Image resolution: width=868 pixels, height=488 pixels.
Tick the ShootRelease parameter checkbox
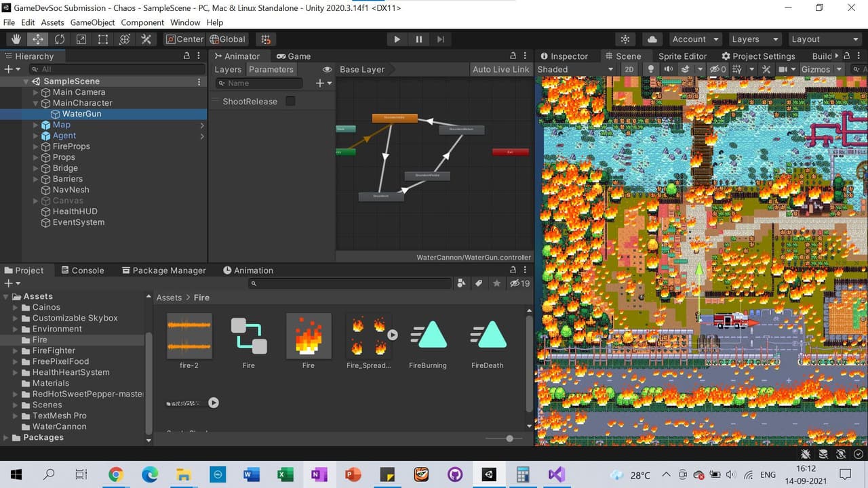tap(290, 101)
